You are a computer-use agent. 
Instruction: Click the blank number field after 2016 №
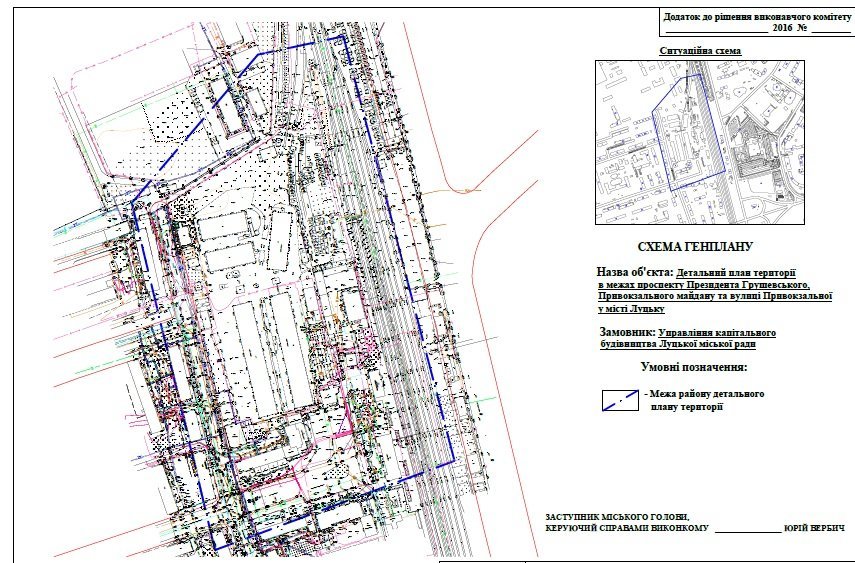830,30
